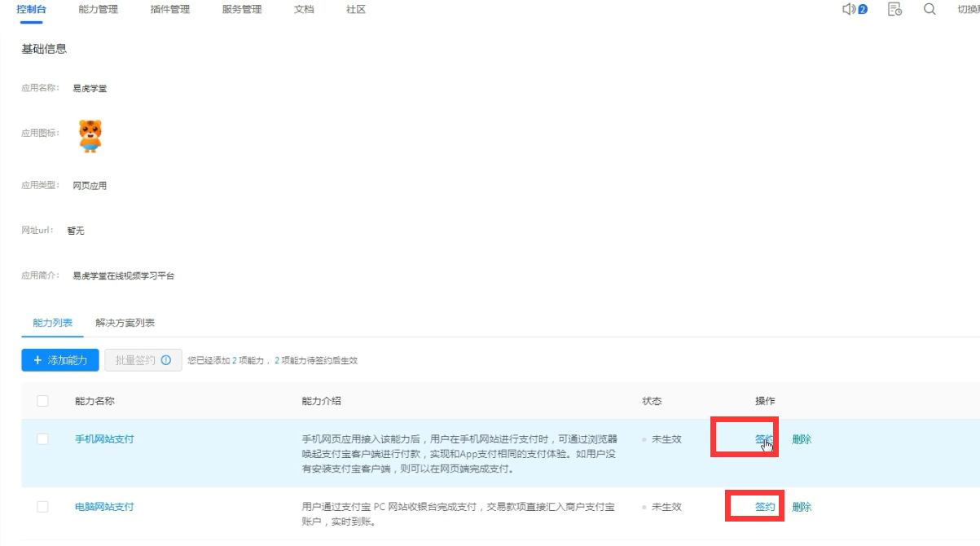Click the document history icon in top bar
This screenshot has height=546, width=980.
(x=894, y=9)
